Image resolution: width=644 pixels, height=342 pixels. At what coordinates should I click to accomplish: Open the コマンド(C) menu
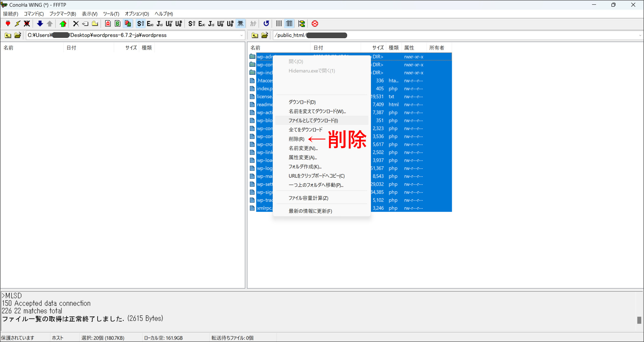[34, 14]
